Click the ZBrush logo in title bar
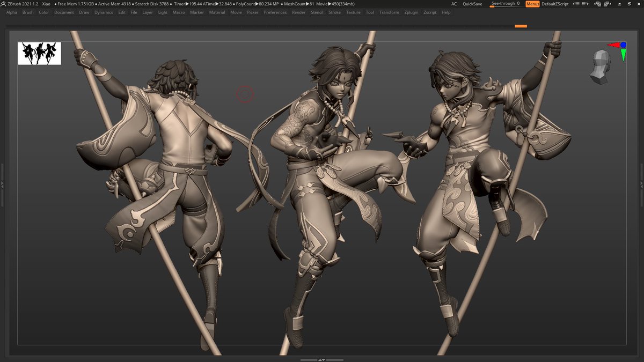644x362 pixels. click(3, 4)
